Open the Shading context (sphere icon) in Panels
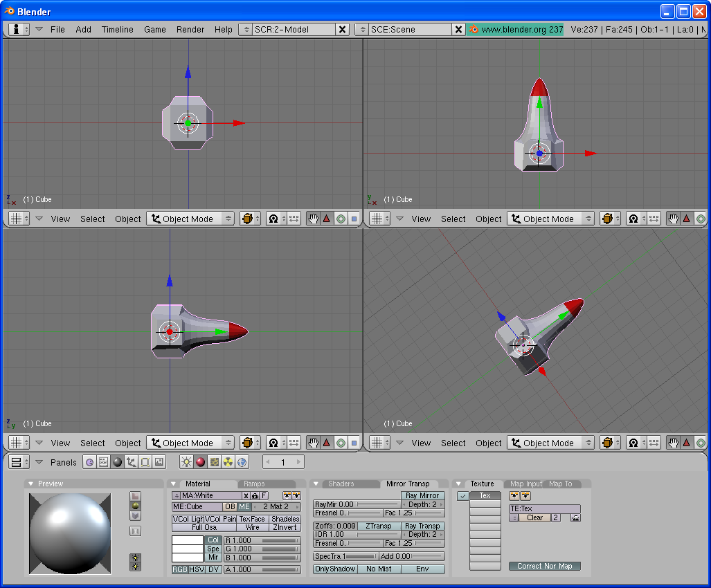 (117, 462)
